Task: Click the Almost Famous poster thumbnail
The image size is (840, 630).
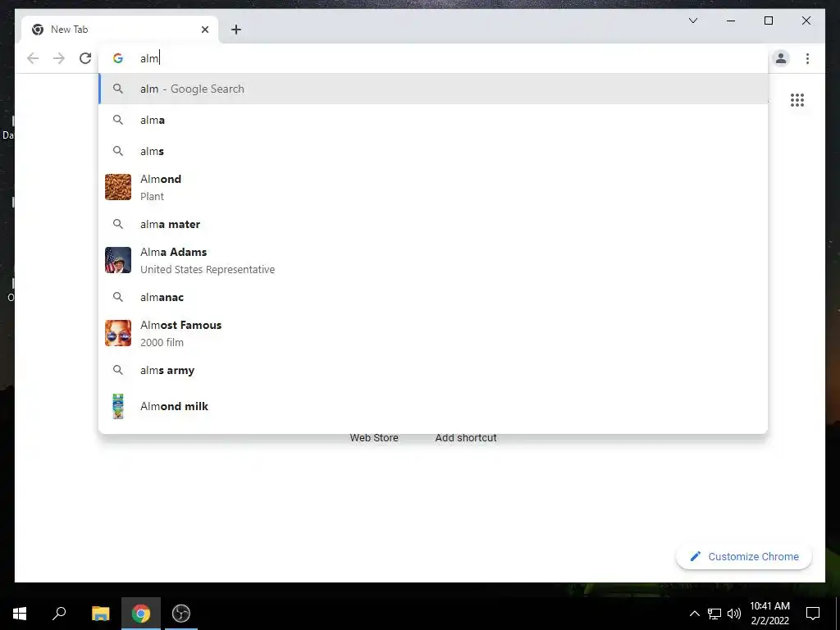Action: [x=118, y=333]
